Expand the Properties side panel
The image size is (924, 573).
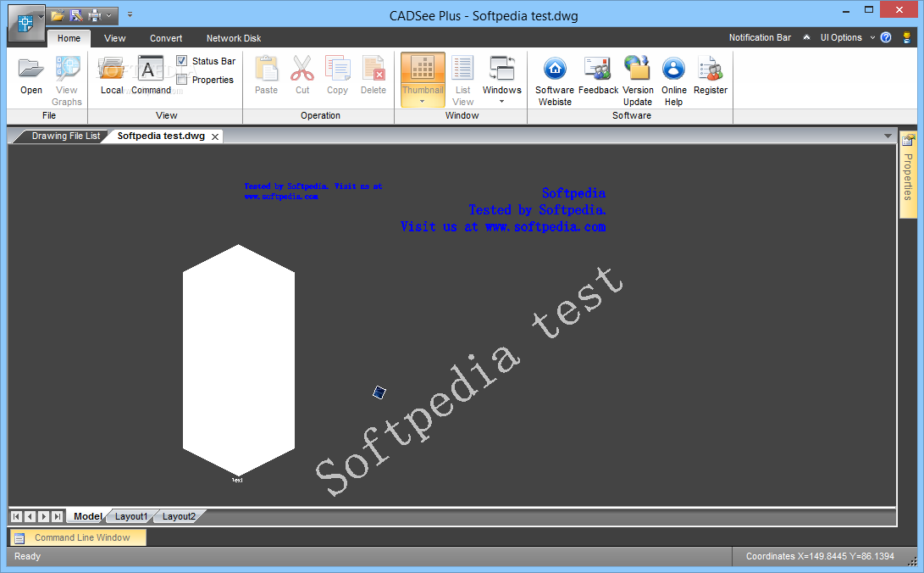pyautogui.click(x=908, y=175)
